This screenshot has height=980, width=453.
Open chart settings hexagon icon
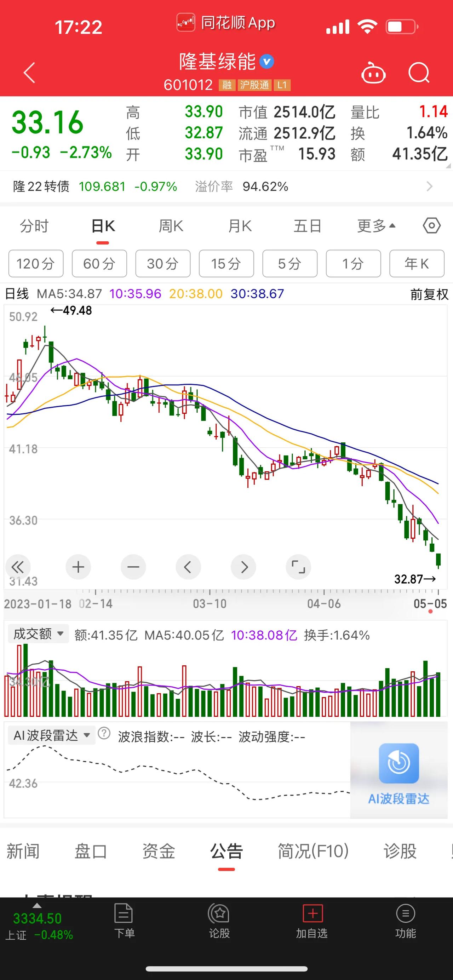(x=432, y=225)
